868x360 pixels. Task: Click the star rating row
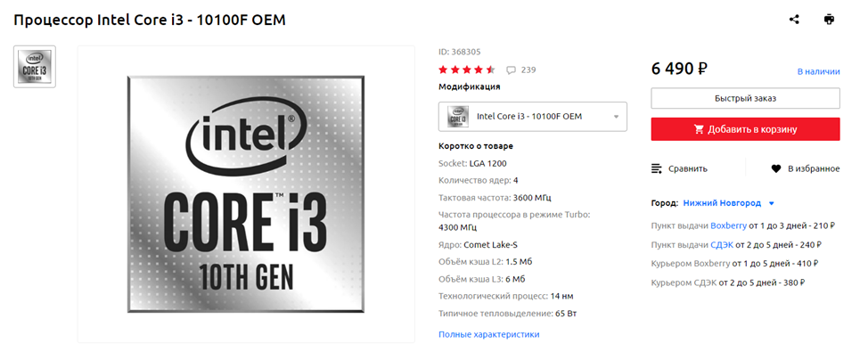[467, 70]
